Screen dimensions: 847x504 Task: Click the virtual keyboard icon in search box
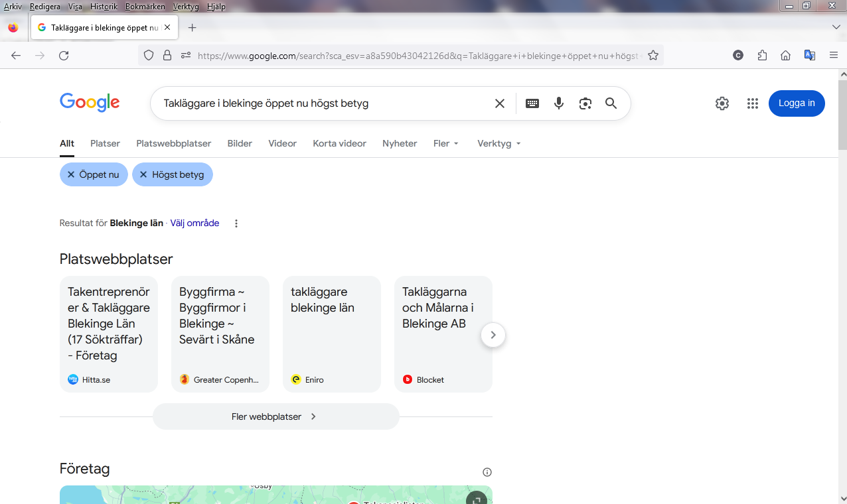(x=532, y=103)
